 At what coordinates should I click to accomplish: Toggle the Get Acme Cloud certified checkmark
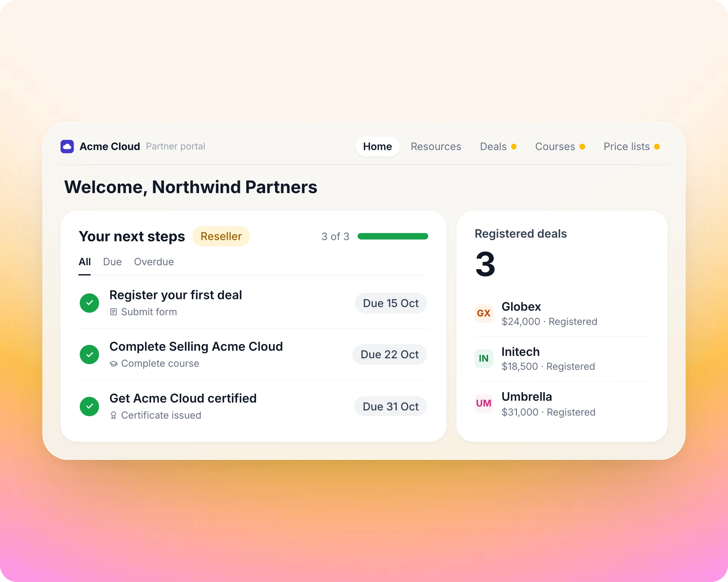89,406
